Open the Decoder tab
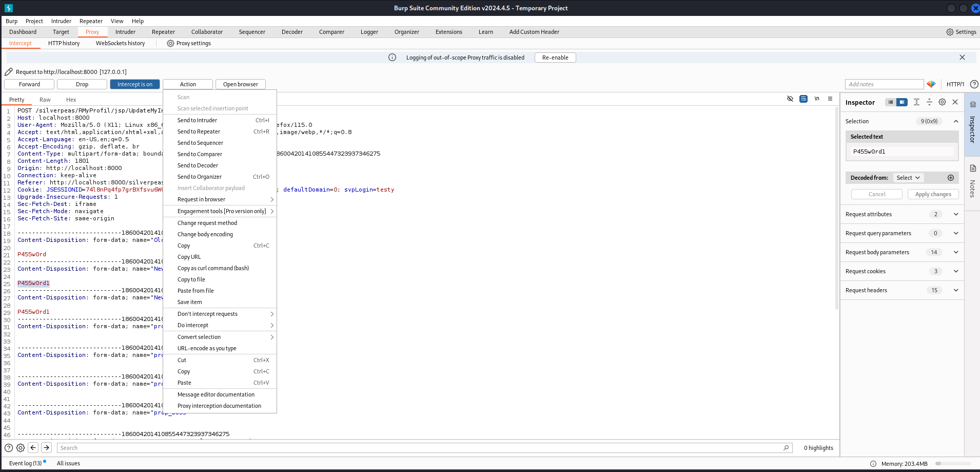 (292, 32)
